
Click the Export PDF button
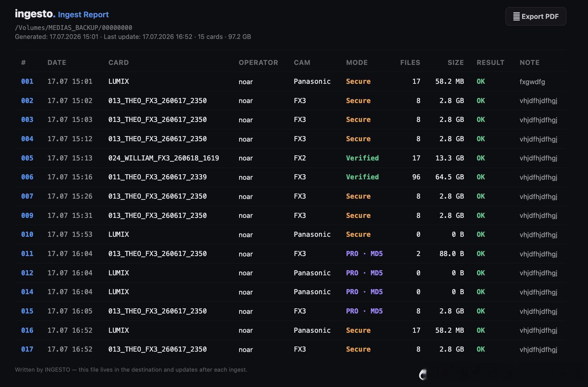pos(536,17)
